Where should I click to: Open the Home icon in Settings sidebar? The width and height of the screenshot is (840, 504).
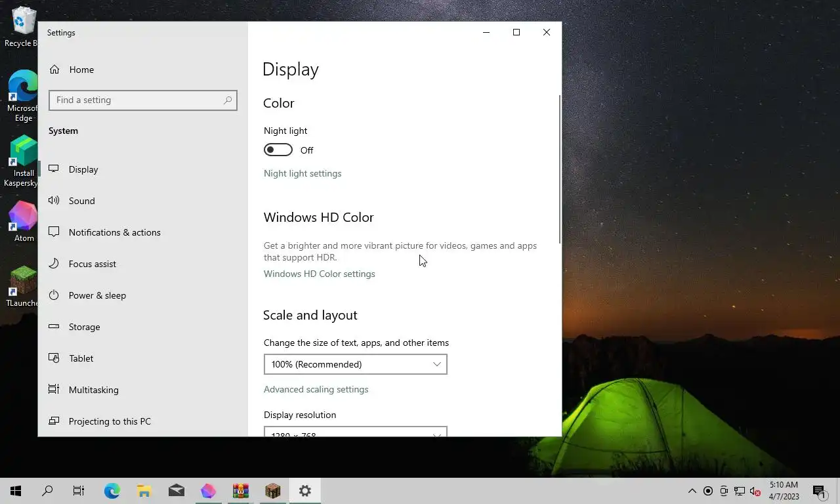(x=54, y=70)
